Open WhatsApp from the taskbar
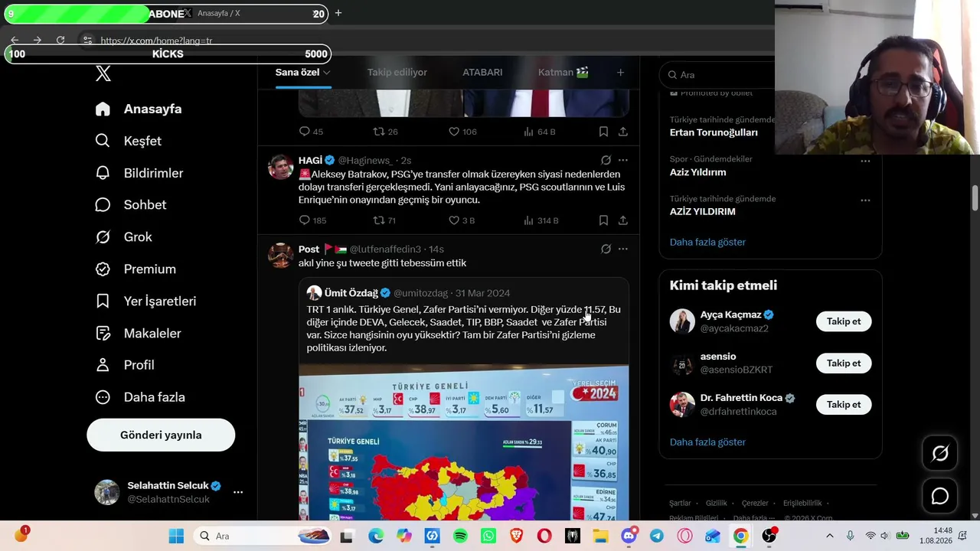This screenshot has width=980, height=551. click(488, 536)
